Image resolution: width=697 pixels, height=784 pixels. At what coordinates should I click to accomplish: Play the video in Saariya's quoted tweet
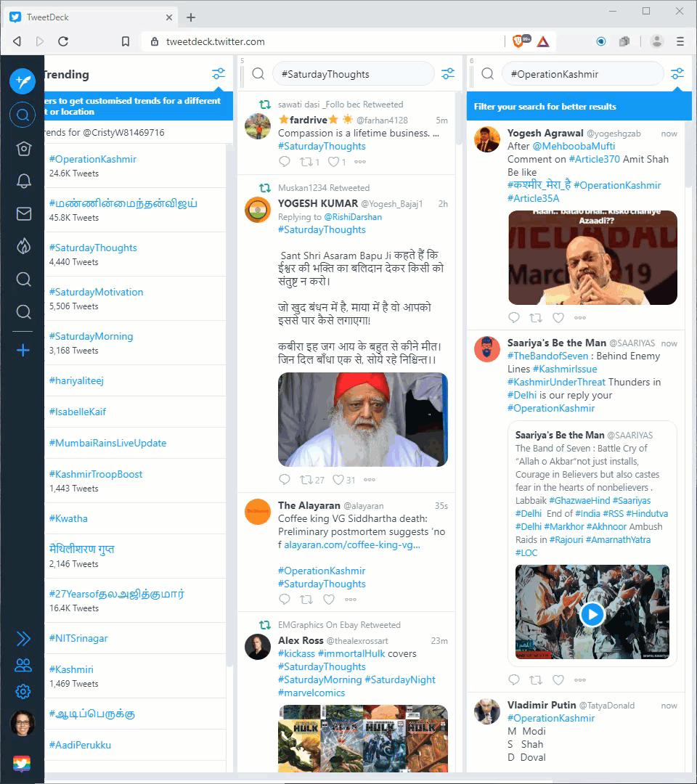pos(592,614)
